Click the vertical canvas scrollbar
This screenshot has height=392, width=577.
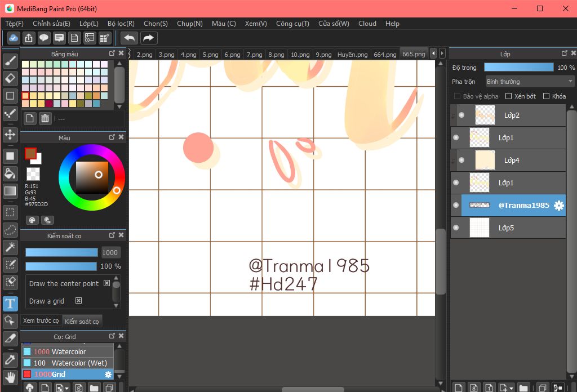(441, 261)
